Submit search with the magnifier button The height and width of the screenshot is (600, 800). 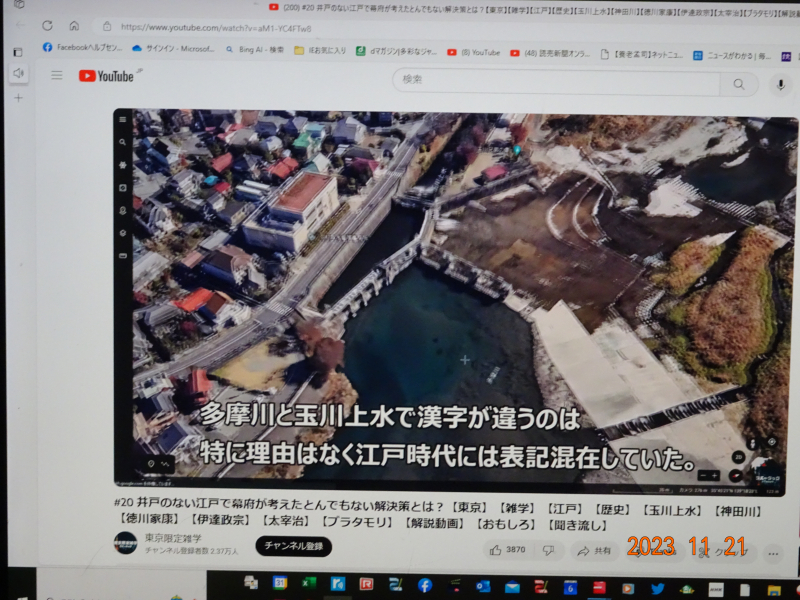[738, 84]
